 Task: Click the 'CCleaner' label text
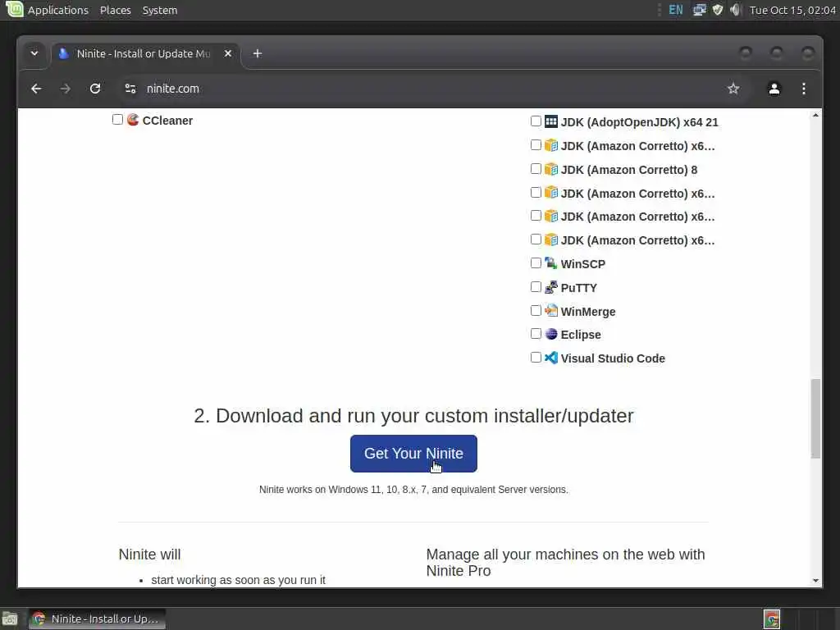tap(167, 121)
